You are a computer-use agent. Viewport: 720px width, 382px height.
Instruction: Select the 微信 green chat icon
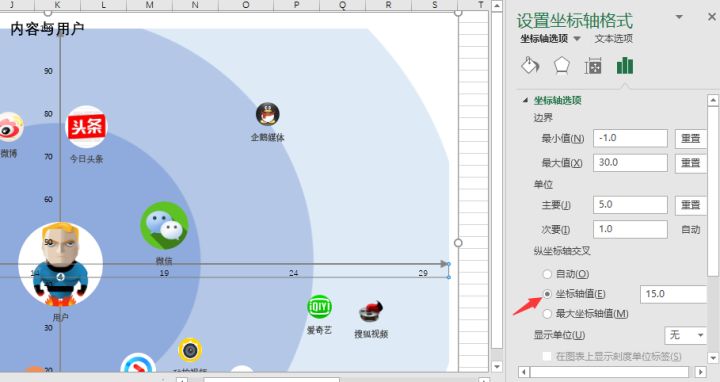[x=164, y=226]
